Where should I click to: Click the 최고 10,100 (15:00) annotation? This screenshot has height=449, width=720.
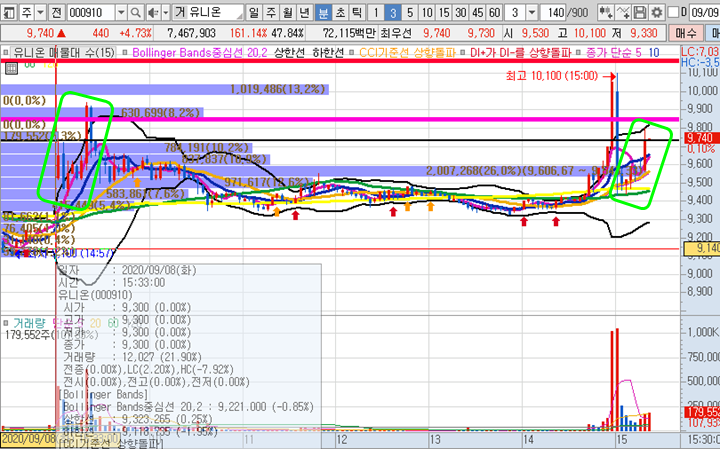[x=551, y=76]
